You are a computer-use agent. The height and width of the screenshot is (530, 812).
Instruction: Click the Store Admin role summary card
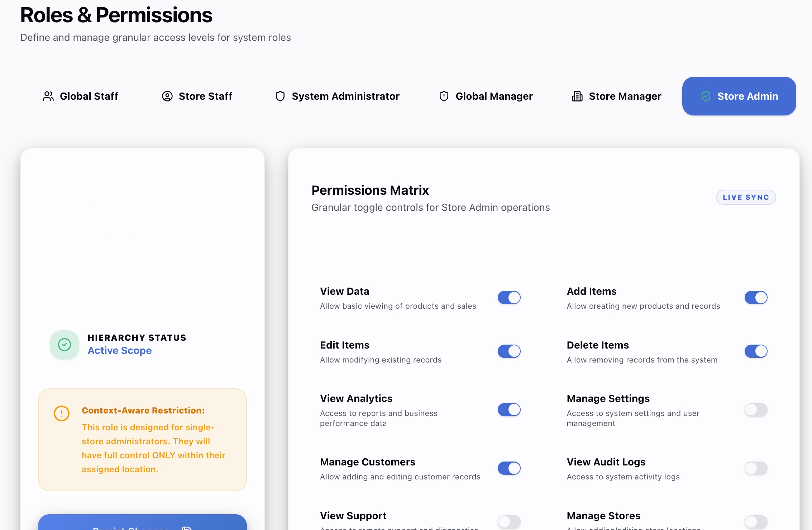[142, 251]
